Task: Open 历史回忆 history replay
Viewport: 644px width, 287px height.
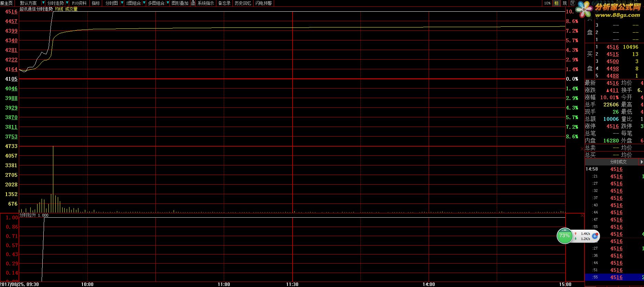Action: [x=243, y=3]
